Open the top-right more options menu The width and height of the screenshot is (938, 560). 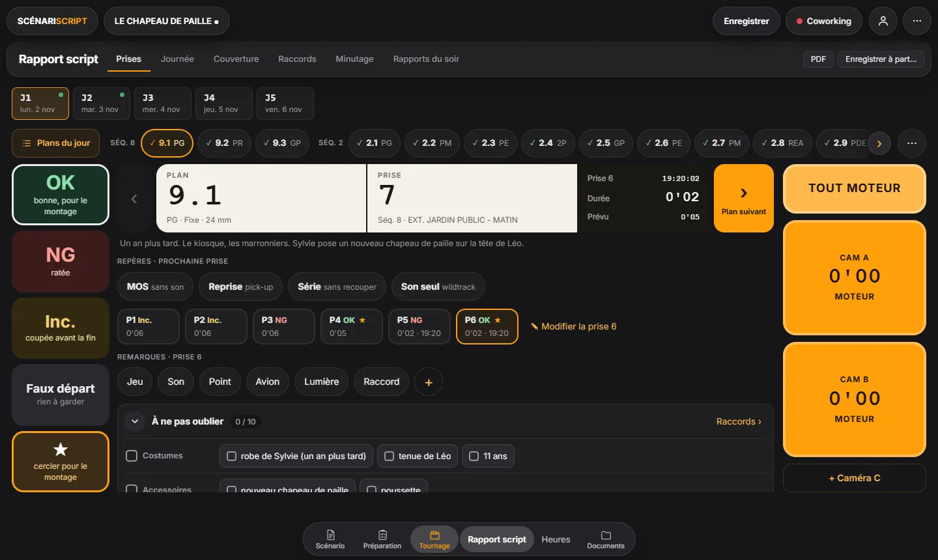[917, 21]
